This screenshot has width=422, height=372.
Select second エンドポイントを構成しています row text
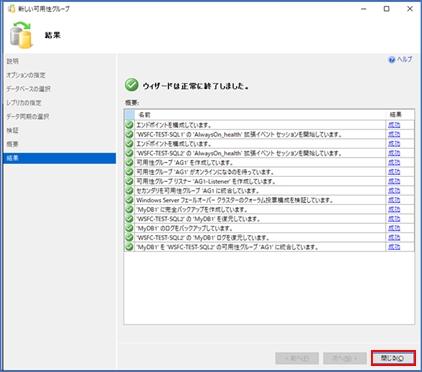click(x=174, y=144)
